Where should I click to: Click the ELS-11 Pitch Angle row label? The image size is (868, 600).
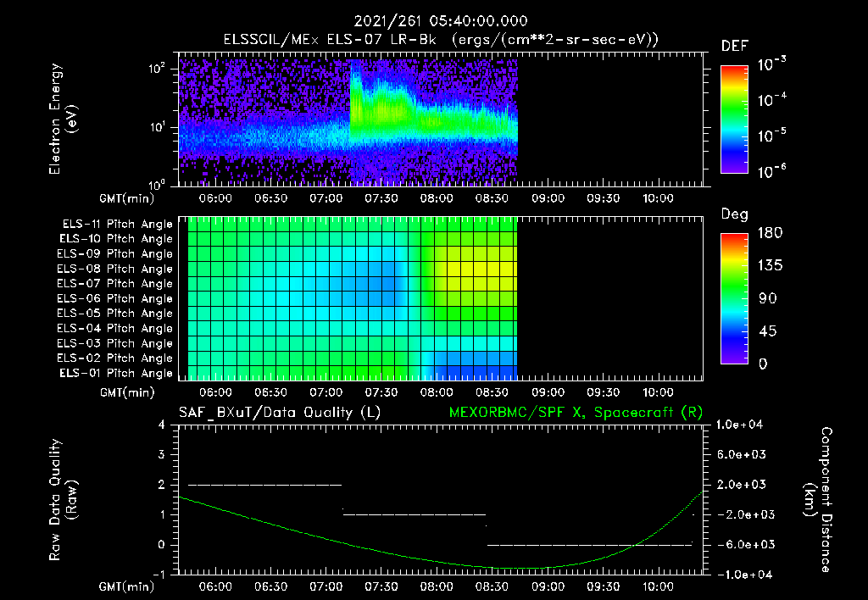[x=117, y=225]
